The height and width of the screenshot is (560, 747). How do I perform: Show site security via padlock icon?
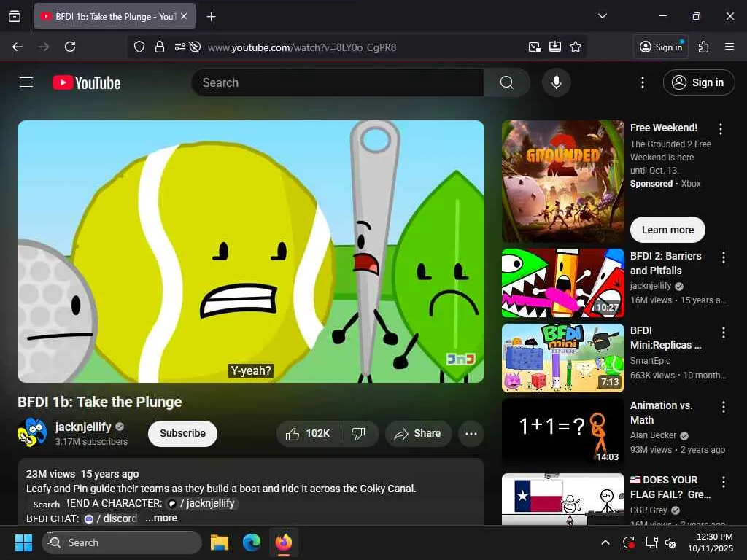(160, 47)
